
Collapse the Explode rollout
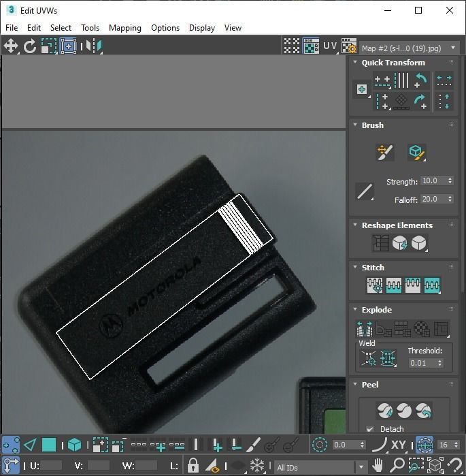pos(355,309)
